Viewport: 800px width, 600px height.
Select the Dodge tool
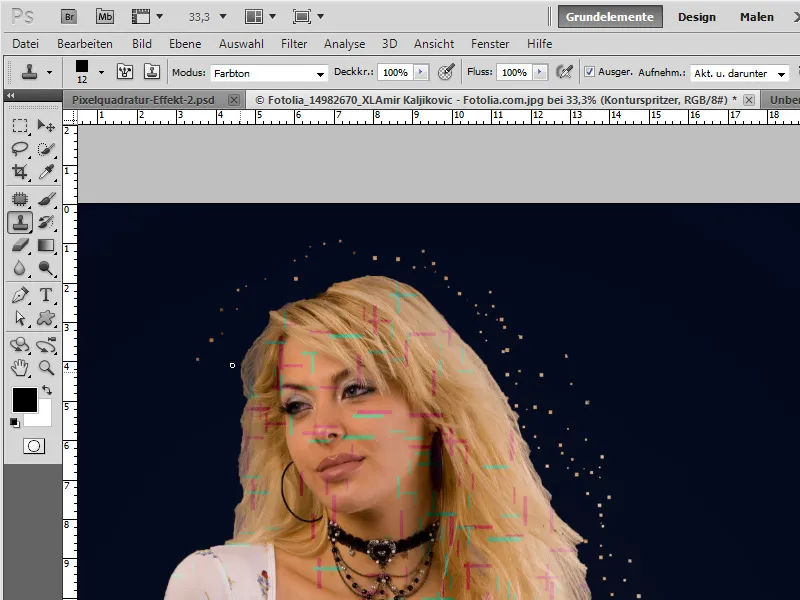tap(46, 268)
